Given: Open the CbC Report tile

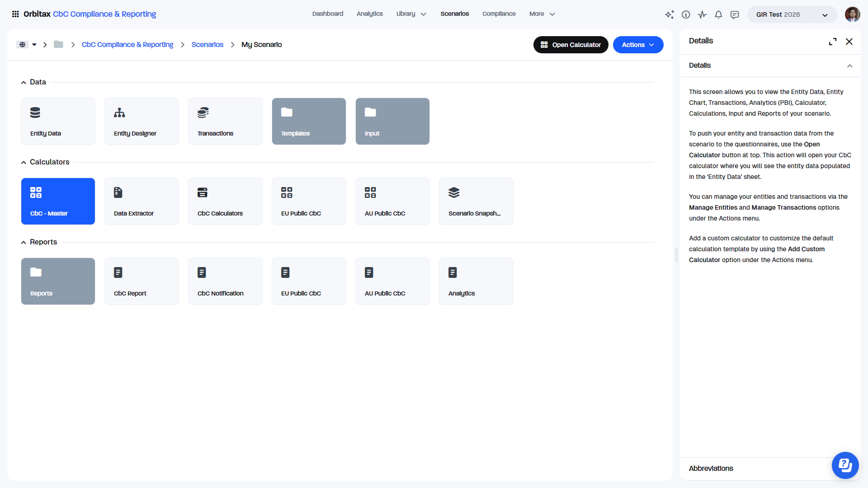Looking at the screenshot, I should [142, 281].
